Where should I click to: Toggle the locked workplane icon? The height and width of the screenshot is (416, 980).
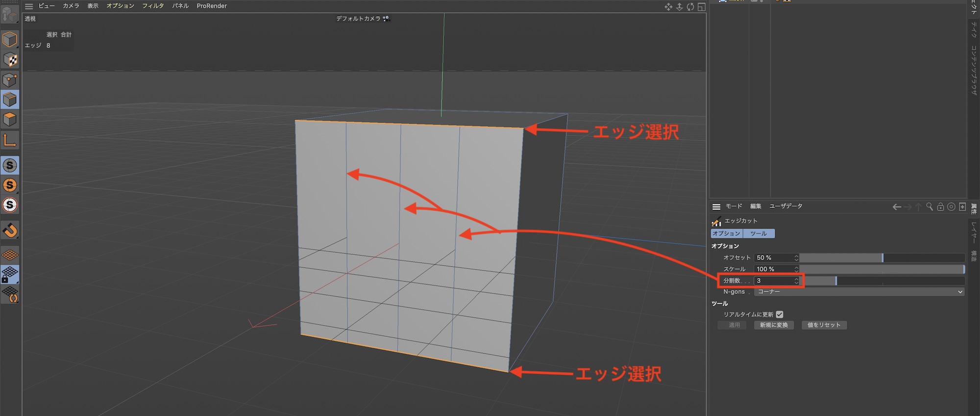pos(10,275)
